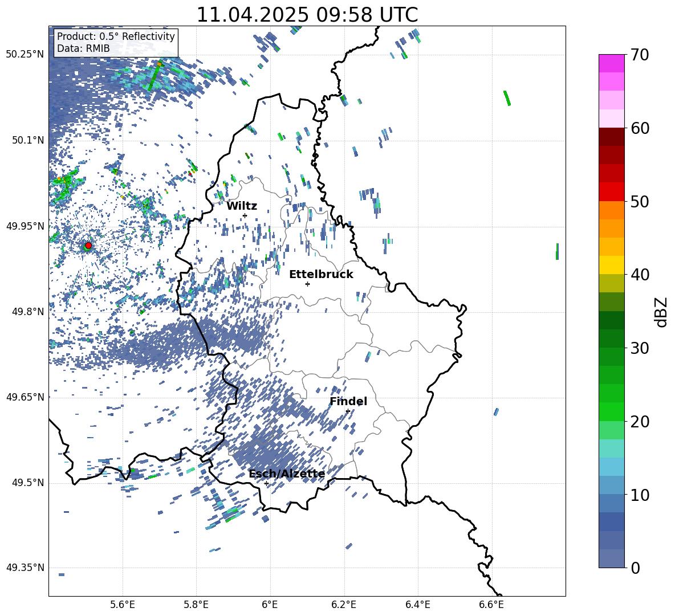Image resolution: width=675 pixels, height=616 pixels.
Task: Click the Ettelbruck city label
Action: tap(321, 275)
